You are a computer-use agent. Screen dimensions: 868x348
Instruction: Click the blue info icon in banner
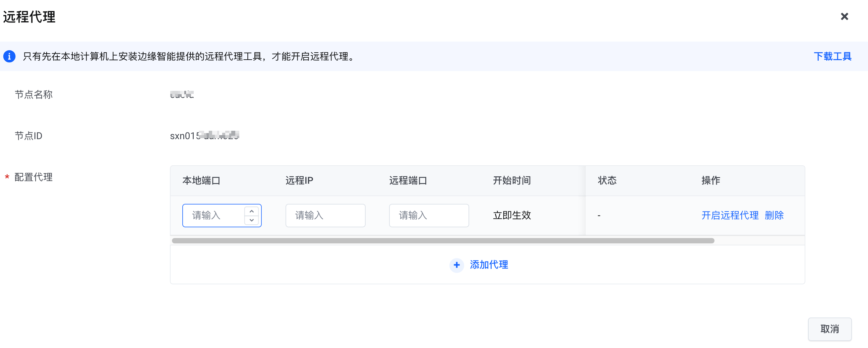point(9,56)
